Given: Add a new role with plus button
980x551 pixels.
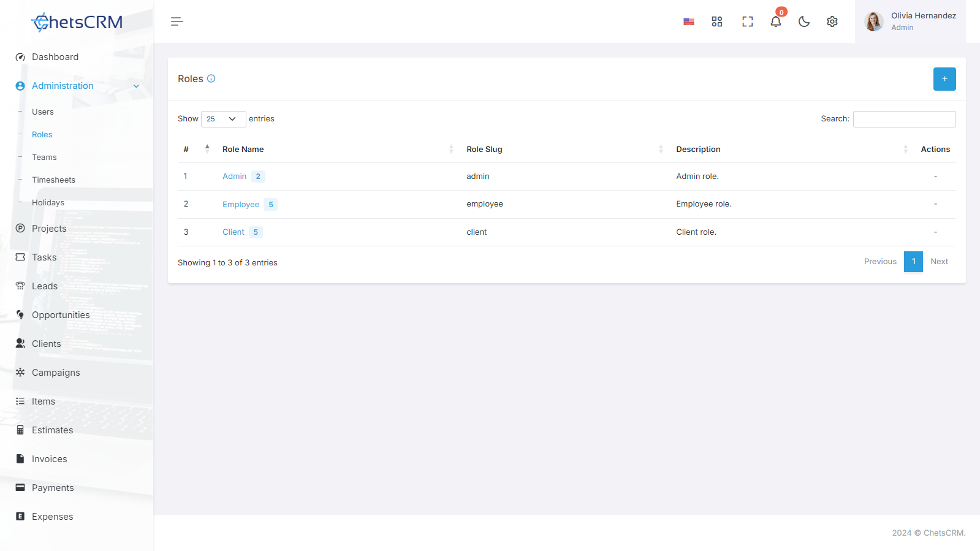Looking at the screenshot, I should click(x=944, y=79).
